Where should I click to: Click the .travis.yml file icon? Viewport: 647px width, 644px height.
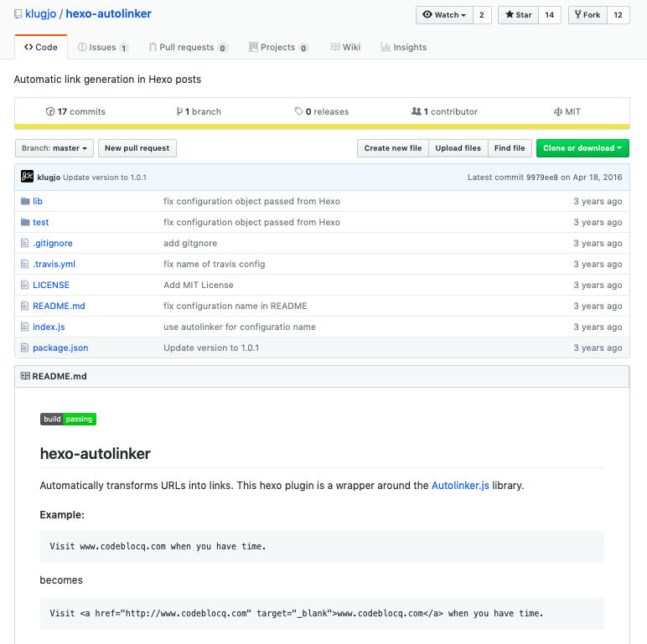pos(25,264)
